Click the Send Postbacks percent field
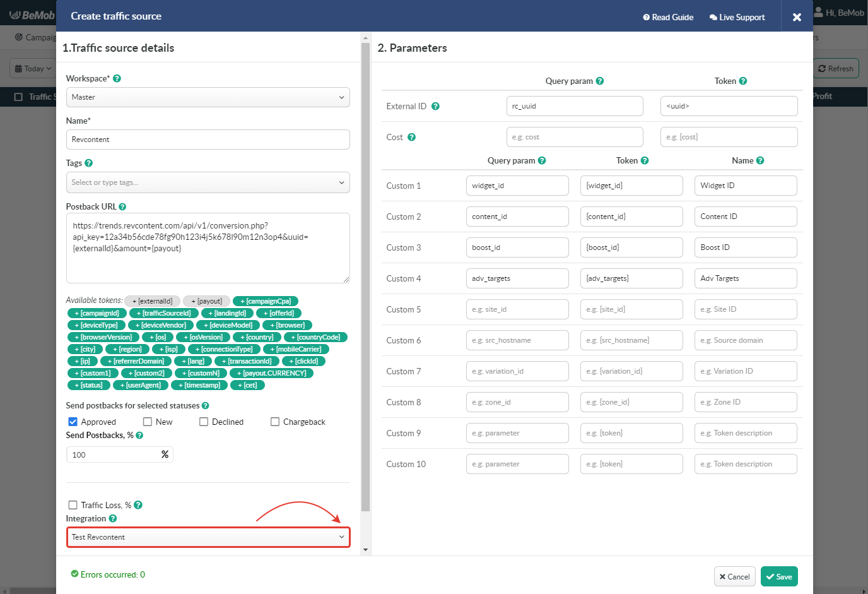The width and height of the screenshot is (868, 594). click(120, 454)
